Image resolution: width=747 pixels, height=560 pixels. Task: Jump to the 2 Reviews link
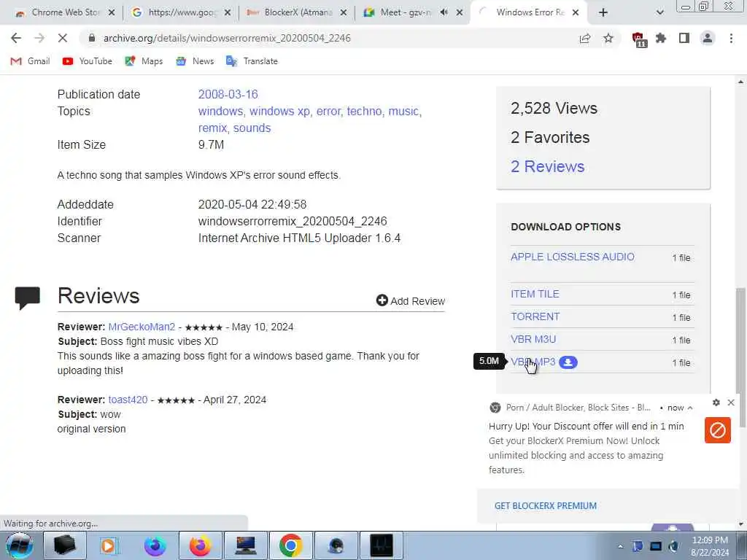(x=547, y=167)
